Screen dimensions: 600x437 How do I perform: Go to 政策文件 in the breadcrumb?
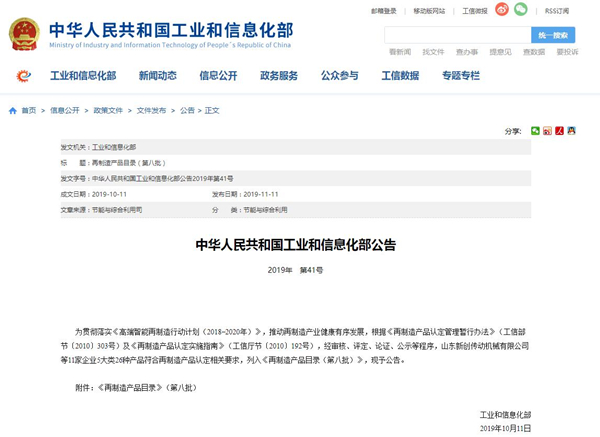108,111
